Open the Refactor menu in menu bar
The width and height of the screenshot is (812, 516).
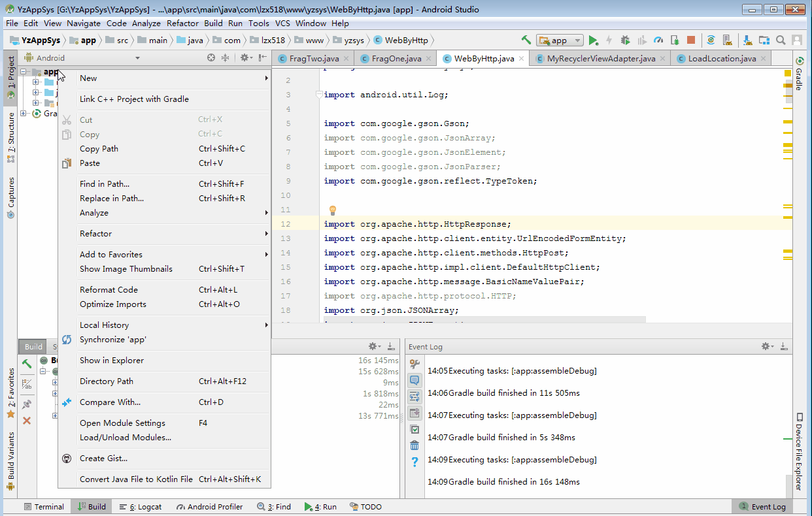[182, 23]
